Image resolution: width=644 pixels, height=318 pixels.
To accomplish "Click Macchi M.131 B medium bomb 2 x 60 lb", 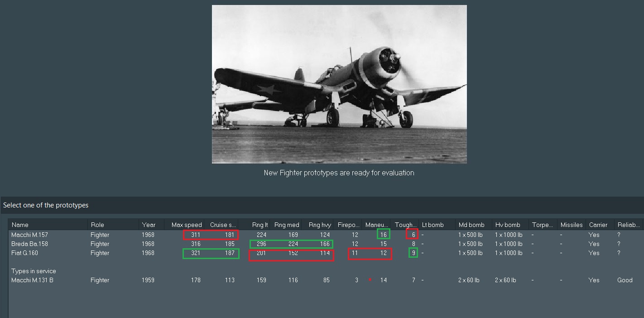I will pos(469,280).
